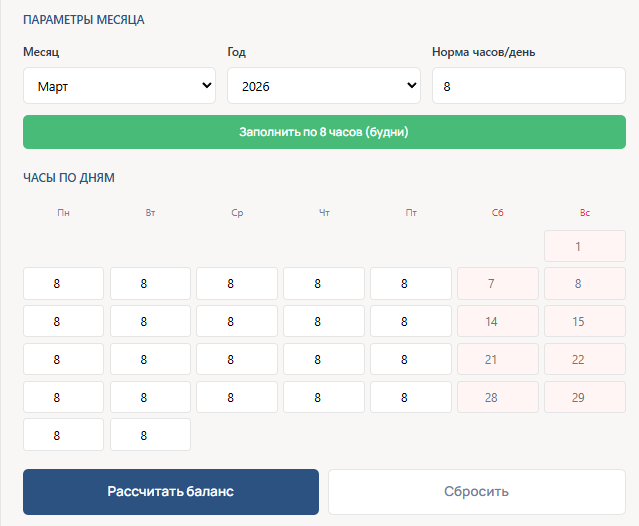Viewport: 639px width, 526px height.
Task: Click hours field for Monday in last week row
Action: coord(63,435)
